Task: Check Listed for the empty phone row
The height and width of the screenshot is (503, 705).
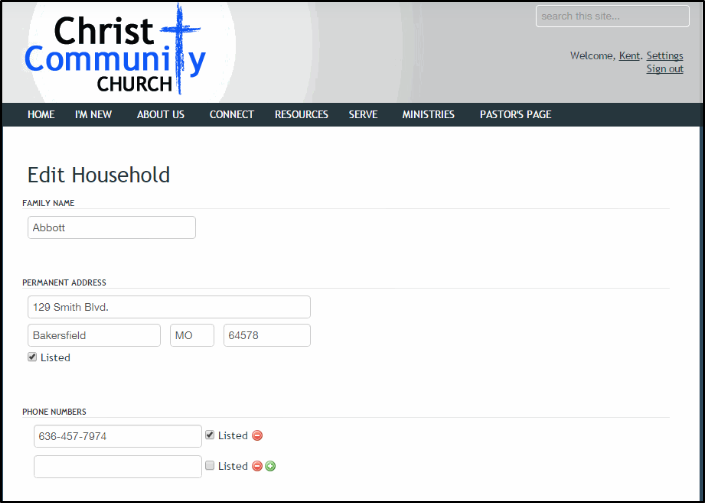Action: click(210, 466)
